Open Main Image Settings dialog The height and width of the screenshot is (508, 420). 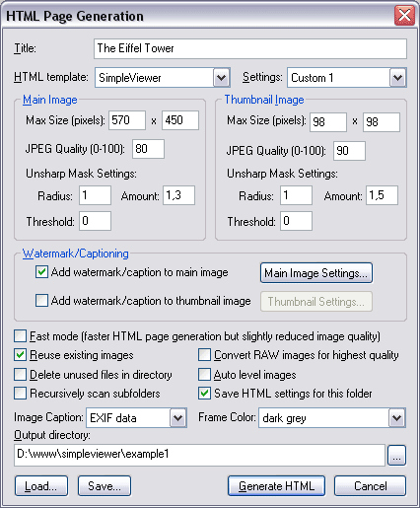point(316,273)
